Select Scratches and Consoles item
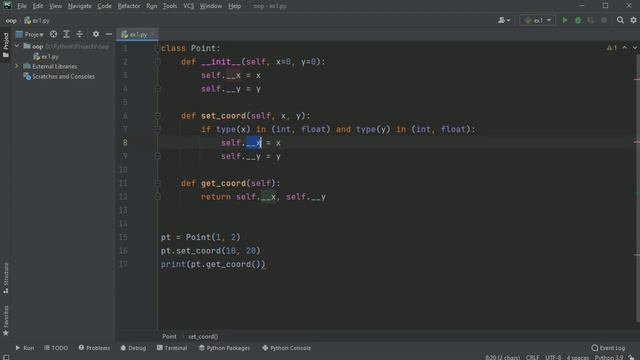Viewport: 640px width, 360px height. (59, 76)
